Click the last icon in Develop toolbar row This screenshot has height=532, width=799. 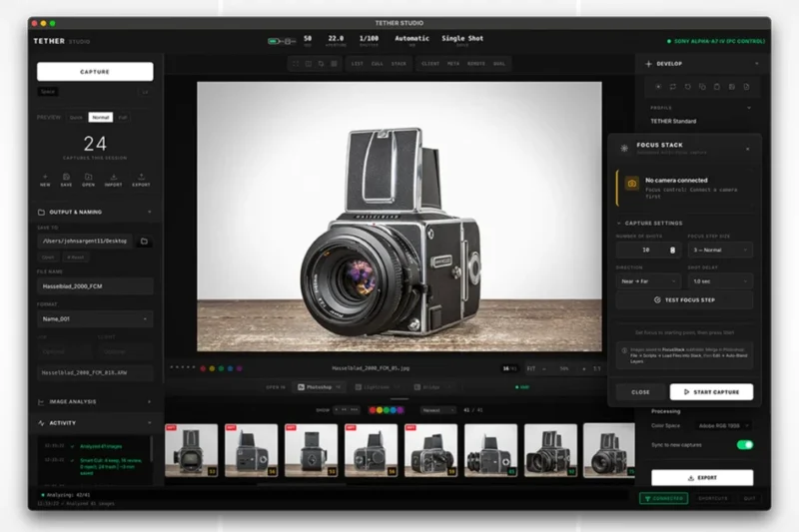coord(746,87)
